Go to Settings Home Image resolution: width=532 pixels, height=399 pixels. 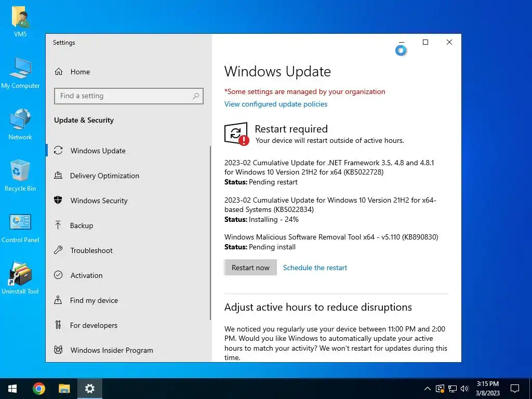click(x=128, y=72)
